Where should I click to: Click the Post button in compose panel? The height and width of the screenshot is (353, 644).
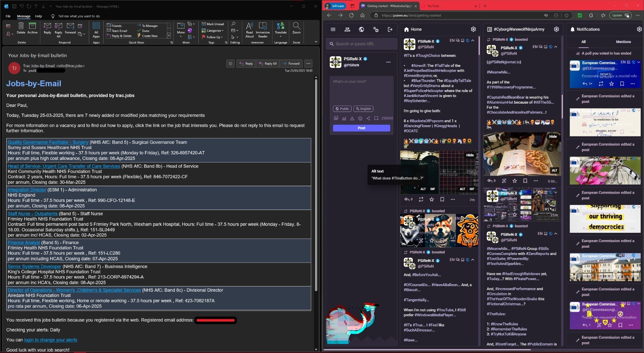[361, 128]
